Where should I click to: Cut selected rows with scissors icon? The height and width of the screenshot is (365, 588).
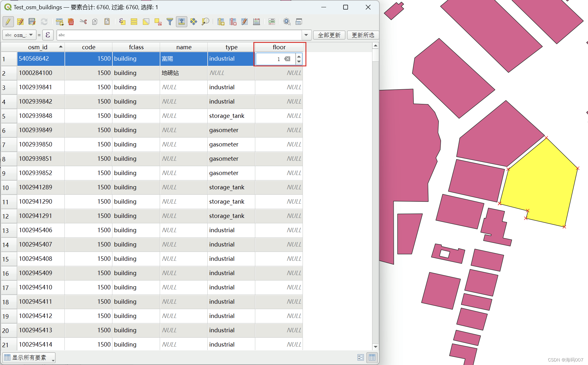tap(83, 22)
